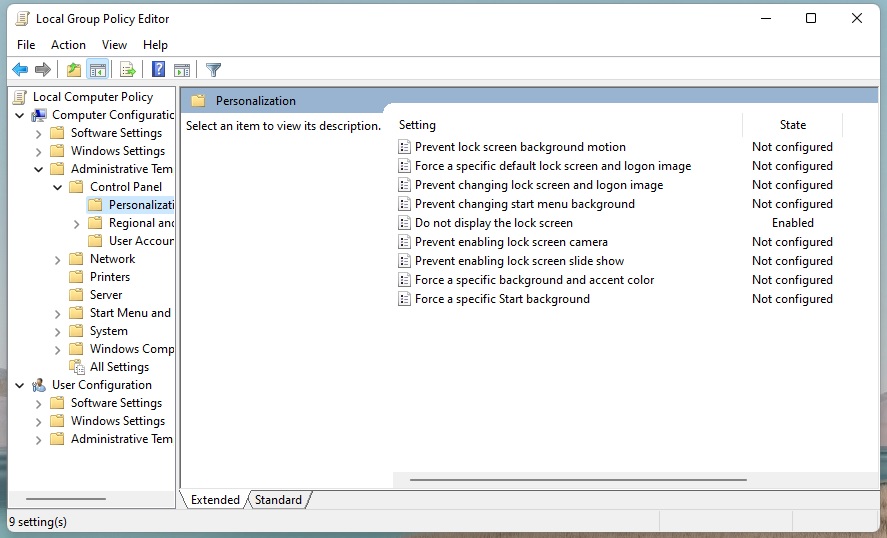887x538 pixels.
Task: Click the User Configuration user icon
Action: coord(39,385)
